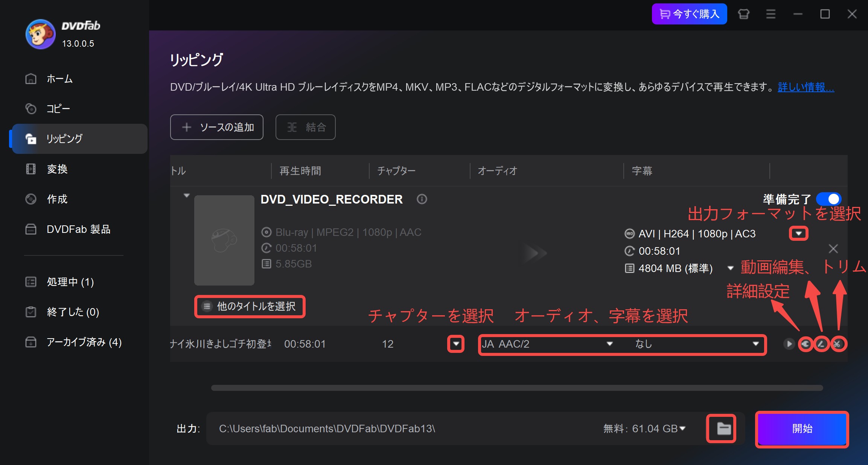Show 処理中 (1) task list

click(x=70, y=282)
